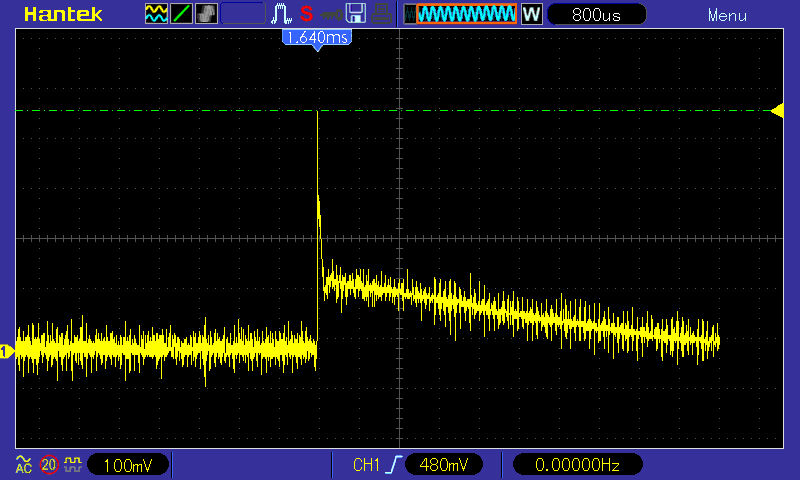Click the green diagonal line icon
The image size is (800, 480).
[x=182, y=14]
